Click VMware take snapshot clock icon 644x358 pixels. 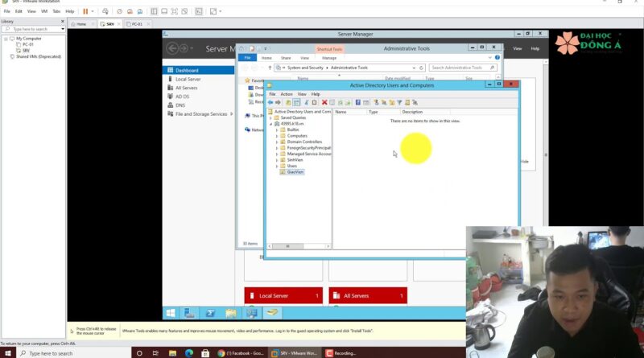(x=120, y=11)
